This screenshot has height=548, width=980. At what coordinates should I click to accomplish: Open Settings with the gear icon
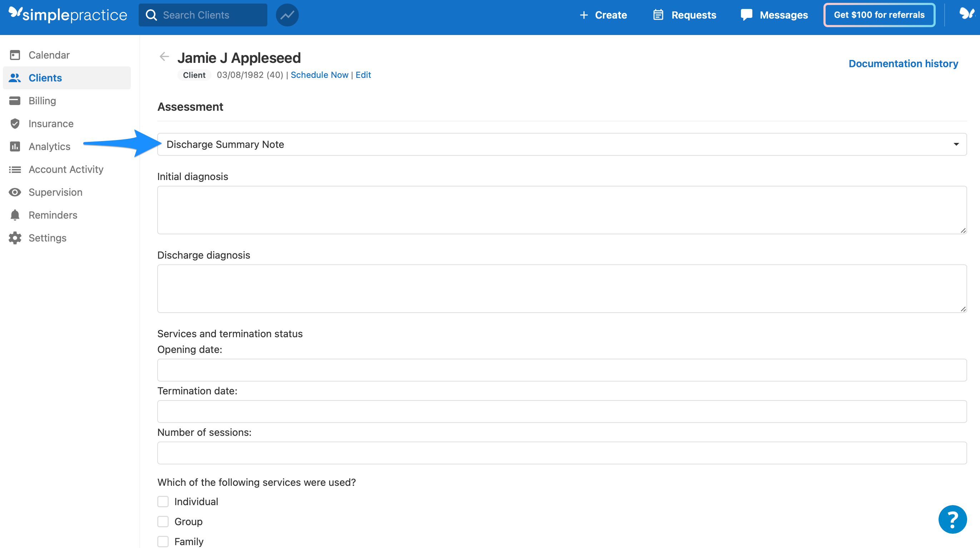pyautogui.click(x=15, y=238)
